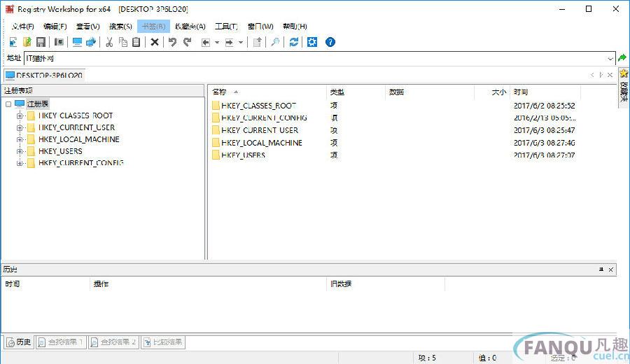
Task: Click the export registry toolbar icon
Action: (x=27, y=42)
